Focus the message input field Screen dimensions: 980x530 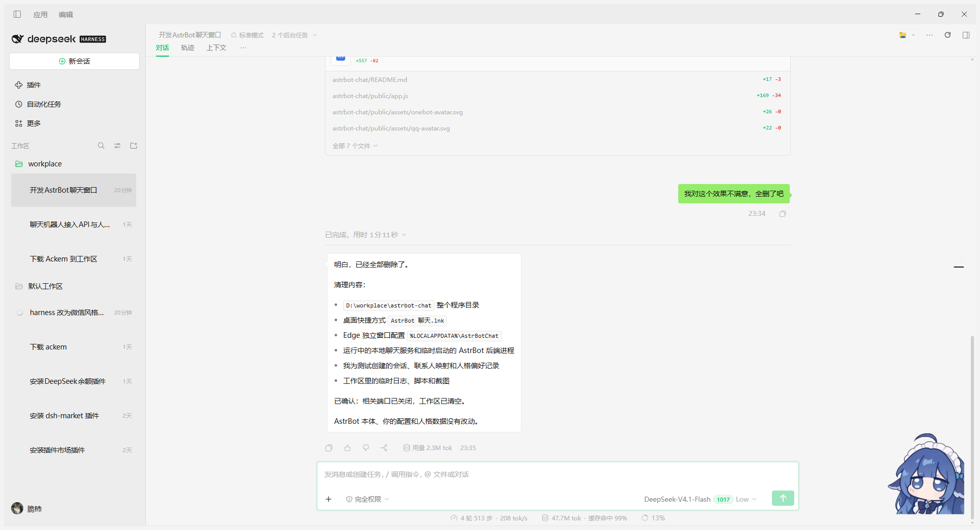click(x=557, y=474)
